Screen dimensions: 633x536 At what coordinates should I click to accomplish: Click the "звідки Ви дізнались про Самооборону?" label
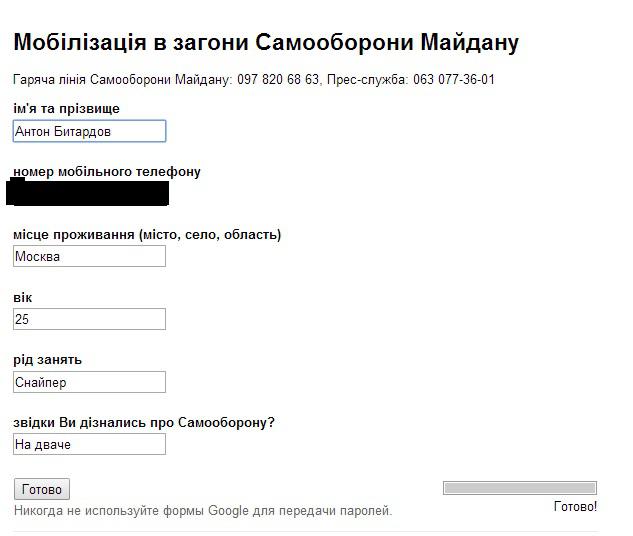[x=143, y=422]
